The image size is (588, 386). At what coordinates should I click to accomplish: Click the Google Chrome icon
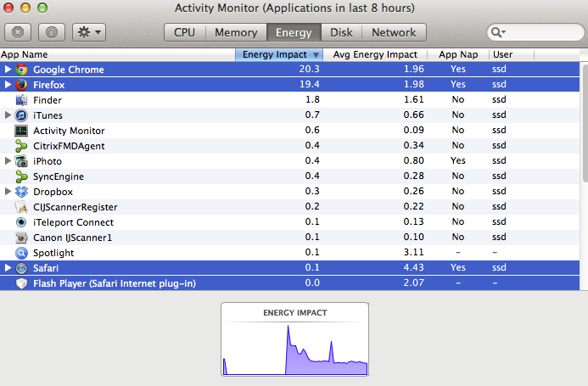21,70
